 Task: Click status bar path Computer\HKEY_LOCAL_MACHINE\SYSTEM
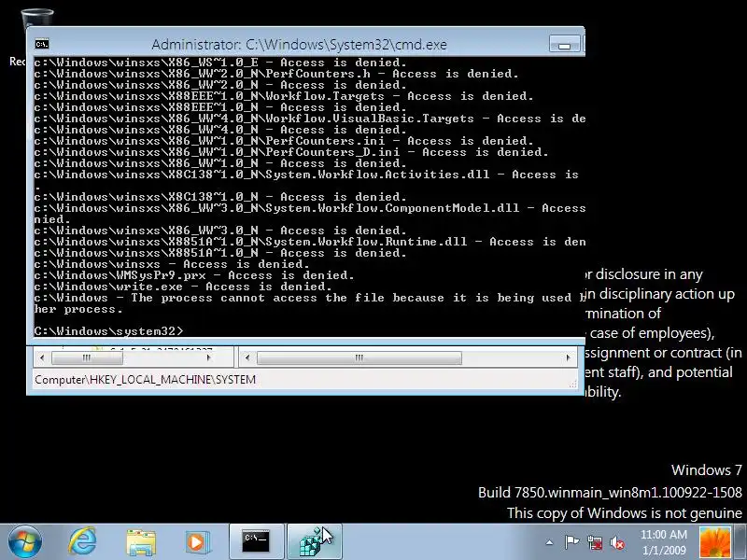click(146, 380)
